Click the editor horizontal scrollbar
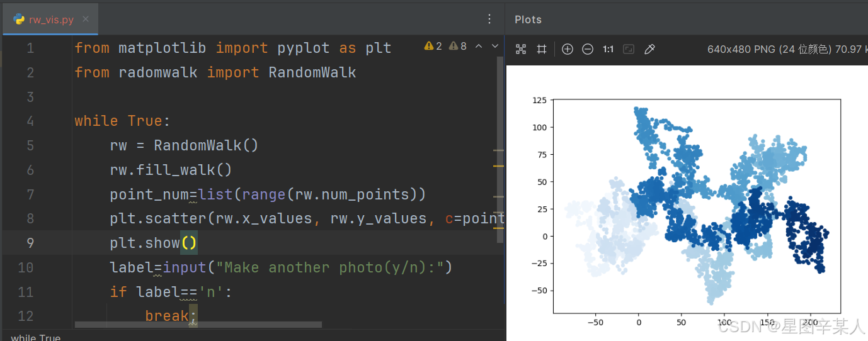This screenshot has height=341, width=868. click(198, 325)
